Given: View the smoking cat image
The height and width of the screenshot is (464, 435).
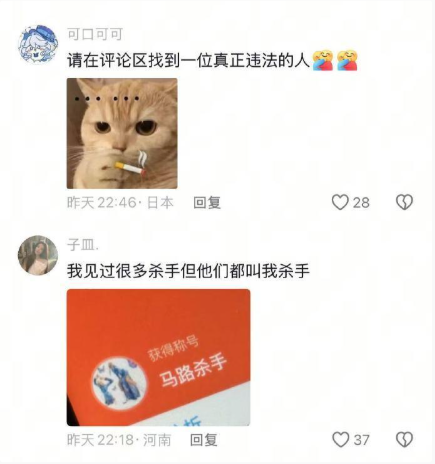Looking at the screenshot, I should (x=122, y=133).
